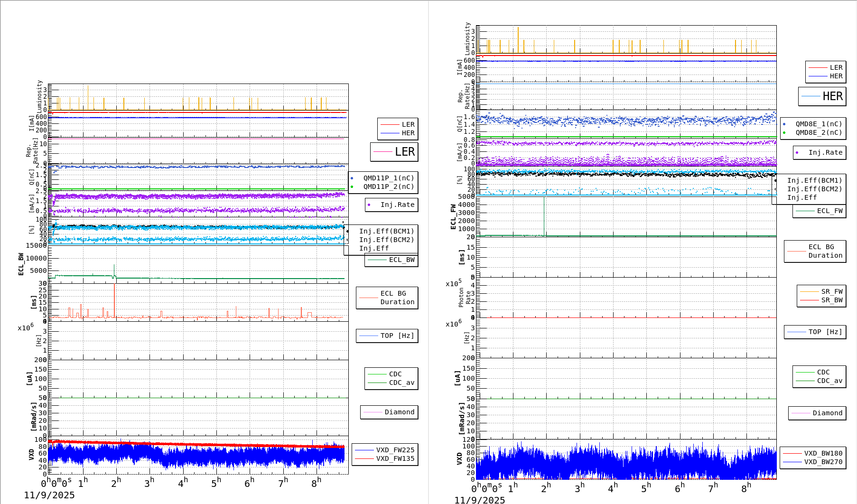Click the large HER legend box
Image resolution: width=857 pixels, height=504 pixels.
pyautogui.click(x=822, y=96)
